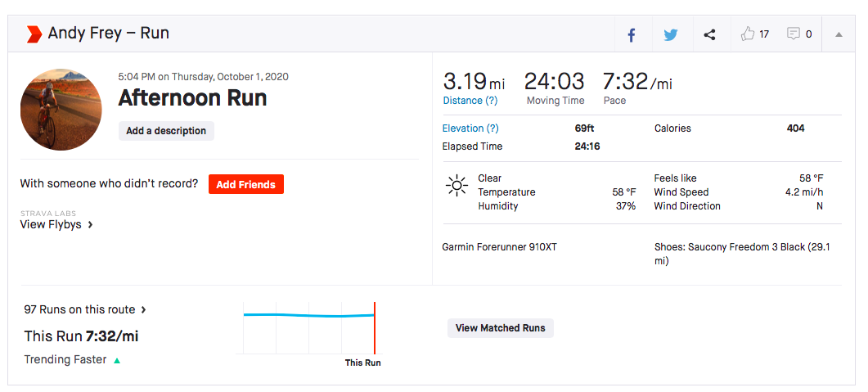The width and height of the screenshot is (868, 392).
Task: Click the sunny weather icon
Action: click(456, 185)
